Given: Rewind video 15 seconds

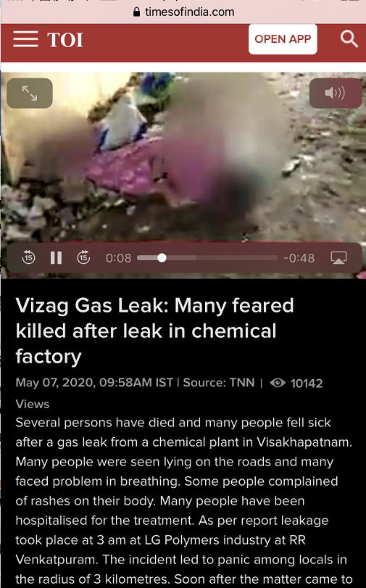Looking at the screenshot, I should pyautogui.click(x=28, y=257).
